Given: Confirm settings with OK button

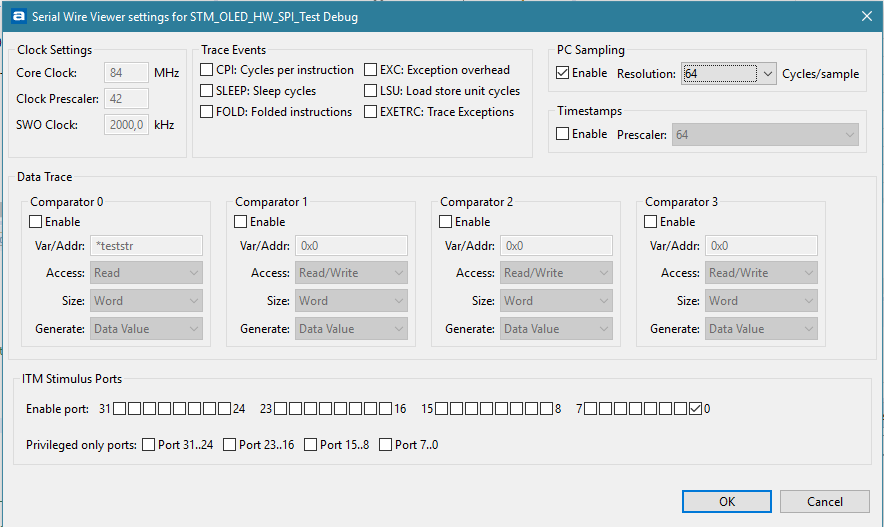Looking at the screenshot, I should [x=727, y=502].
